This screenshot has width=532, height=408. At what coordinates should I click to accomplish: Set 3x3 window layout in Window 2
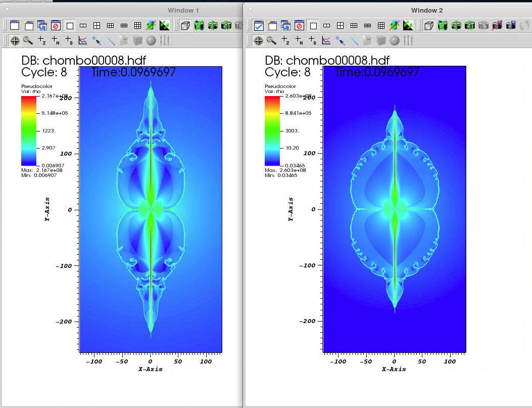(381, 25)
